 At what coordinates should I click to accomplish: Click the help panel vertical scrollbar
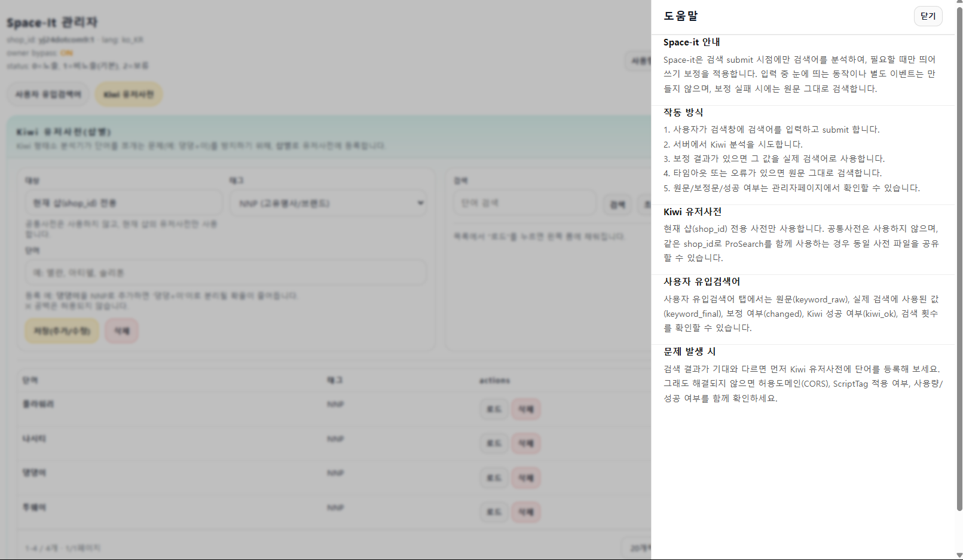[959, 257]
